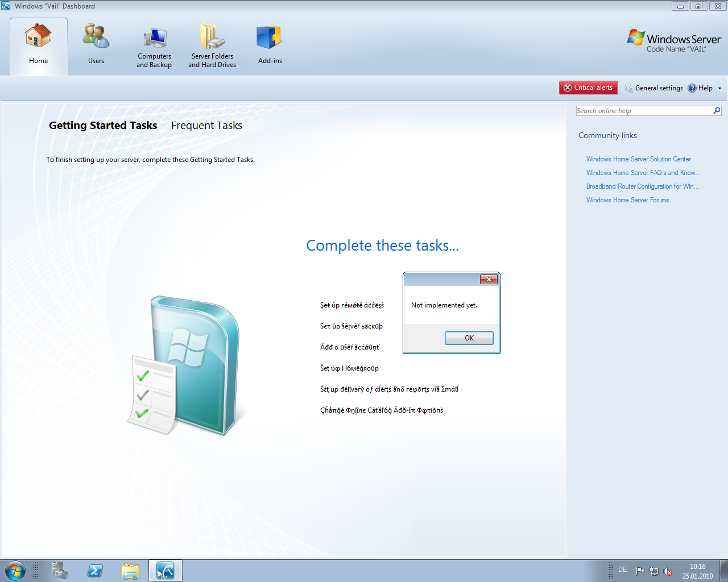Open the Windows Start menu
Viewport: 728px width, 582px height.
pos(15,571)
